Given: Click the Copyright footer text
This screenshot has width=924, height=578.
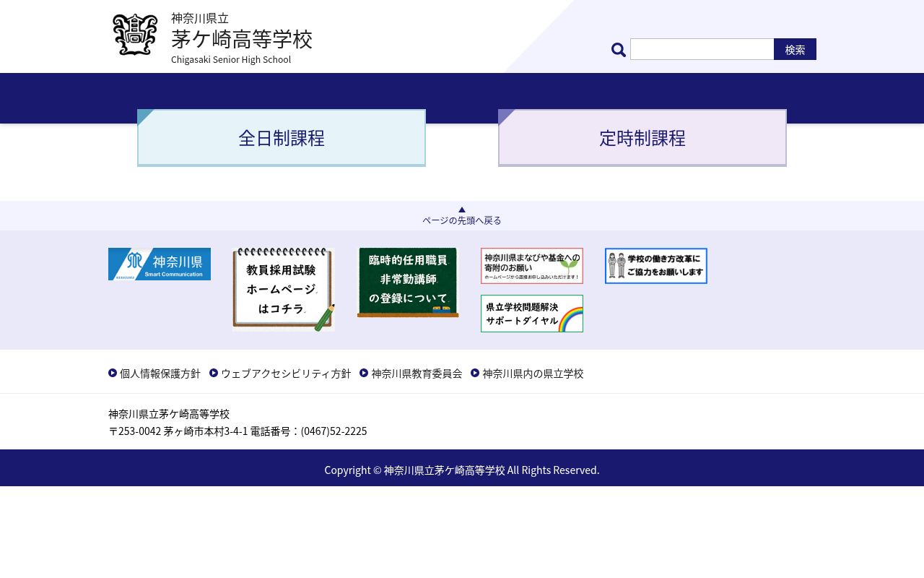Looking at the screenshot, I should pyautogui.click(x=462, y=470).
